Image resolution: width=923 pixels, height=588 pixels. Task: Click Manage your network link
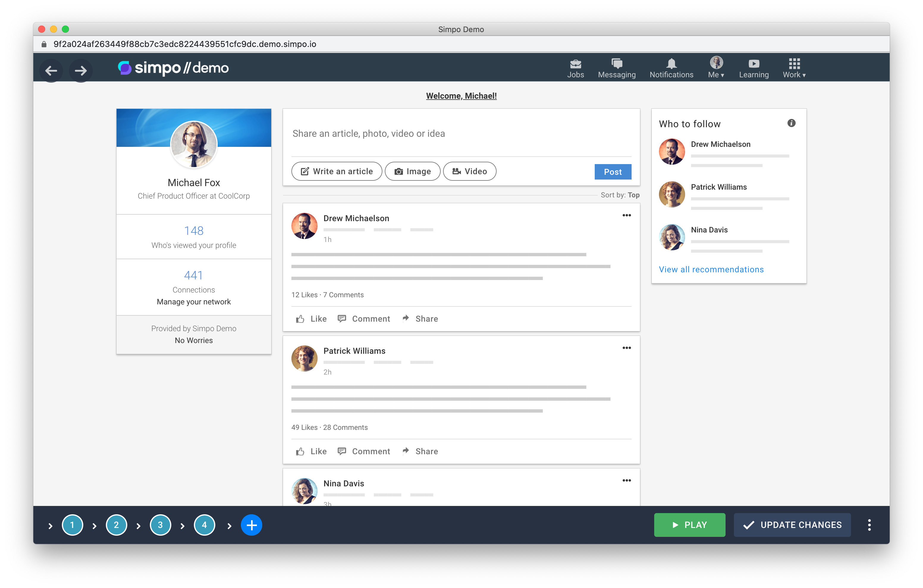click(194, 302)
